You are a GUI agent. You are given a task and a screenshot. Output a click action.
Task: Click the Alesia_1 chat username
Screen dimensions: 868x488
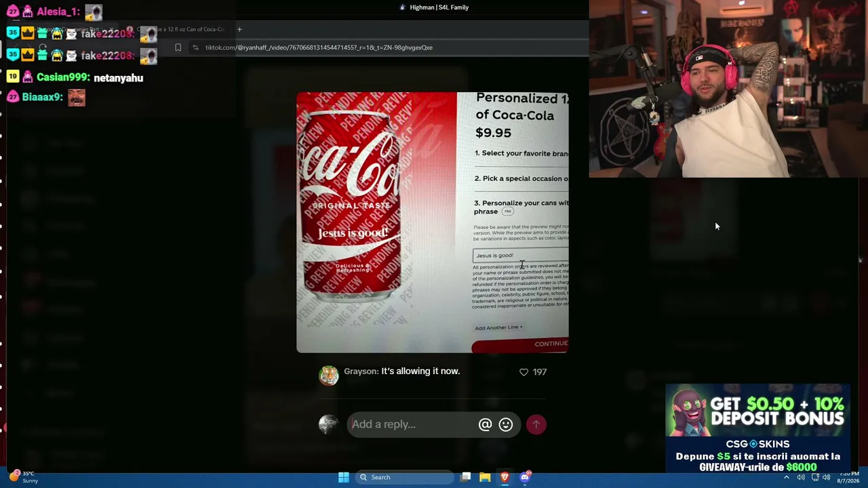point(58,12)
